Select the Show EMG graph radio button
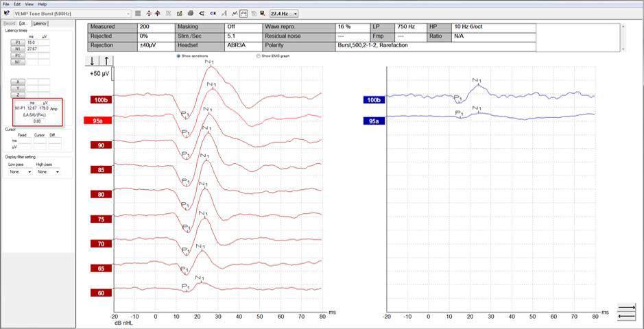The height and width of the screenshot is (329, 644). pyautogui.click(x=258, y=56)
